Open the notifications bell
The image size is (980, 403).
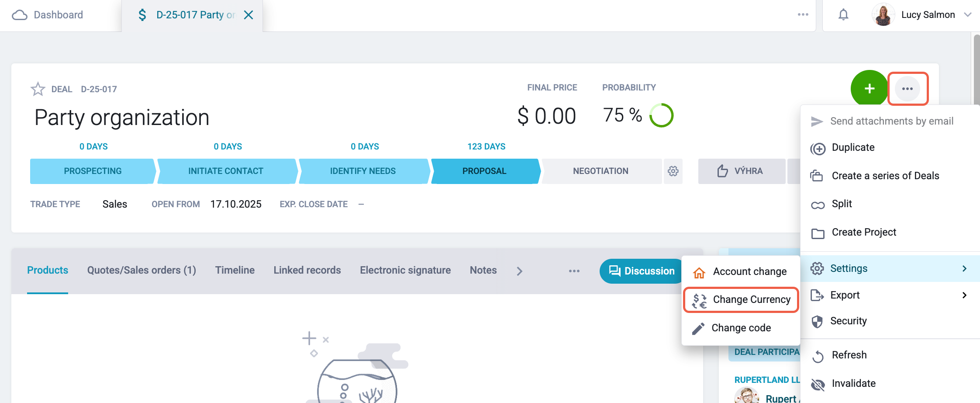click(843, 15)
